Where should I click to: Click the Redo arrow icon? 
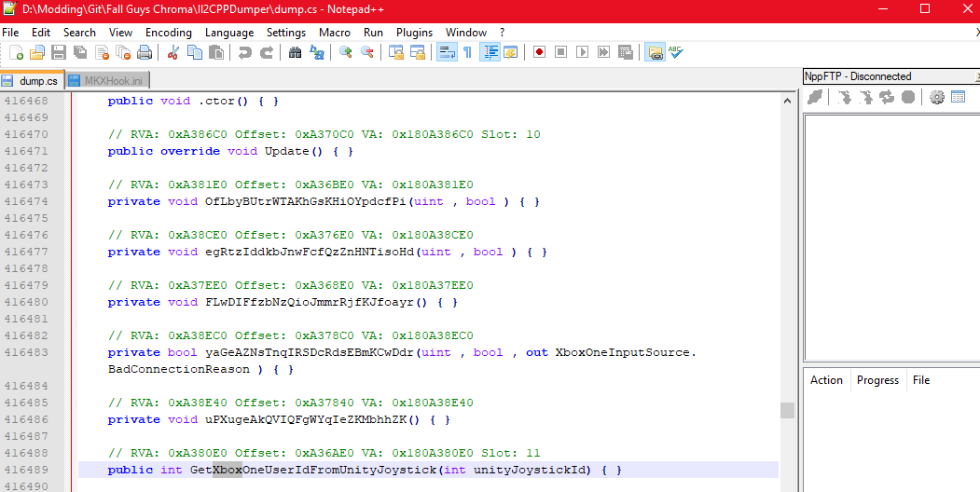click(x=267, y=53)
